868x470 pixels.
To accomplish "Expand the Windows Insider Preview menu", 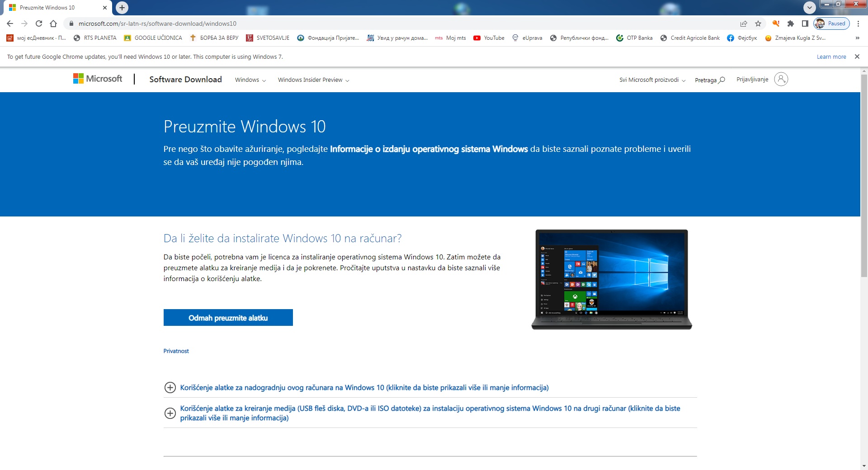I will click(314, 80).
